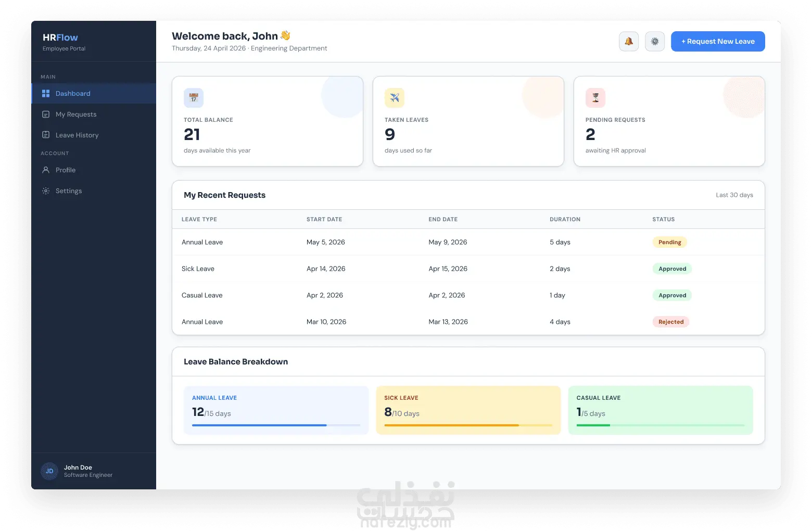The image size is (812, 531).
Task: Click the Start Date column header
Action: click(x=324, y=219)
